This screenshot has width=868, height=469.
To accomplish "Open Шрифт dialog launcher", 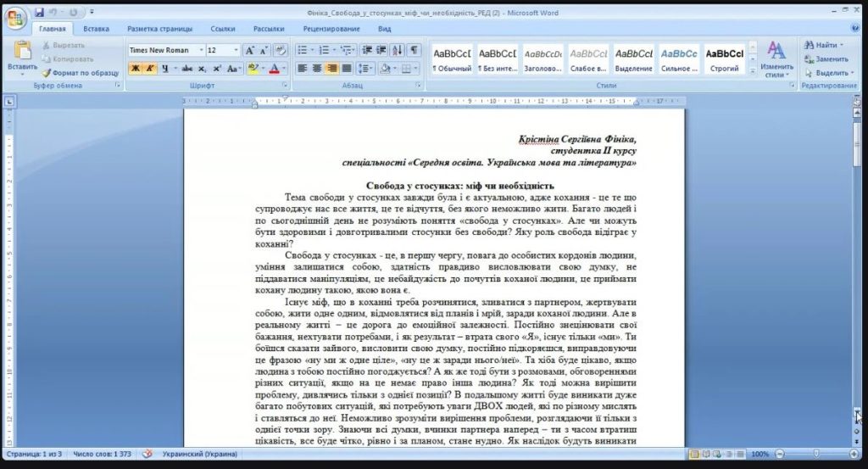I will [285, 86].
